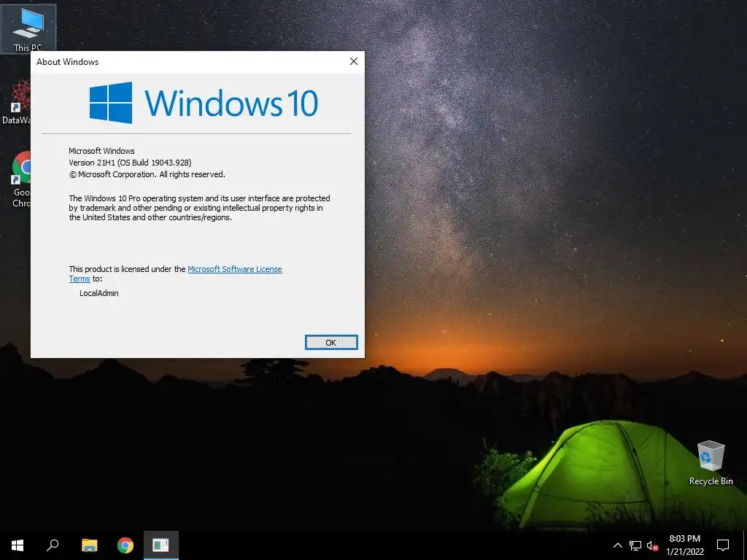This screenshot has height=560, width=747.
Task: Click the Microsoft Corporation copyright line
Action: 147,174
